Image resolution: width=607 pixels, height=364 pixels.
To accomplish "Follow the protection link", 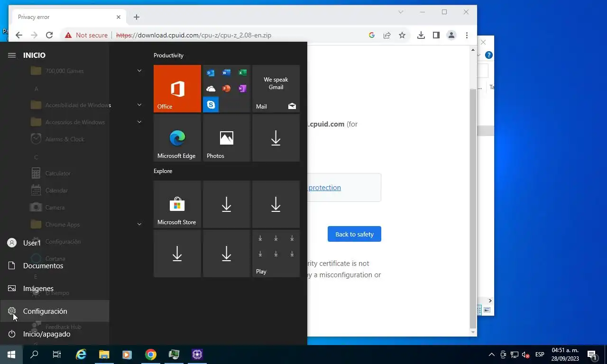I will coord(324,188).
